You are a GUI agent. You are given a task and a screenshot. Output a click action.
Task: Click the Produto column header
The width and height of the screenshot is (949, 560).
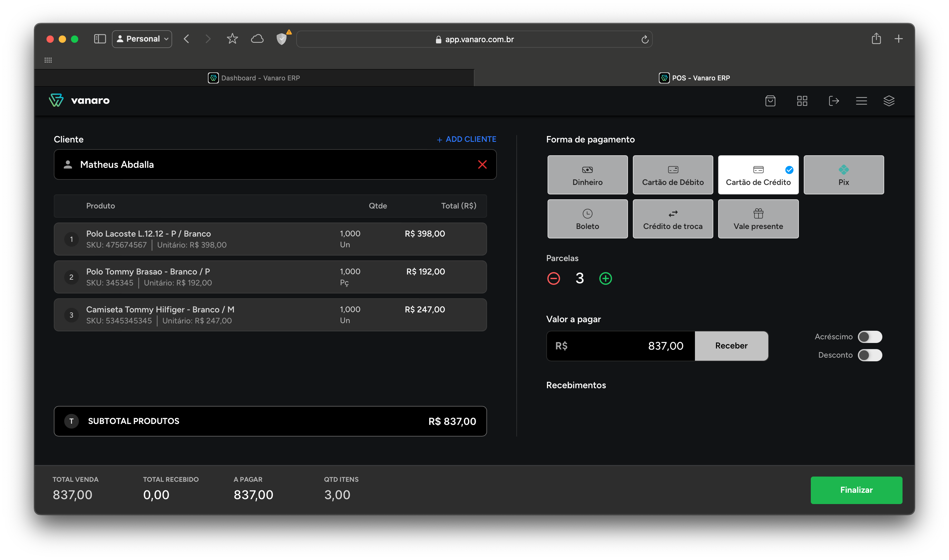click(x=100, y=206)
